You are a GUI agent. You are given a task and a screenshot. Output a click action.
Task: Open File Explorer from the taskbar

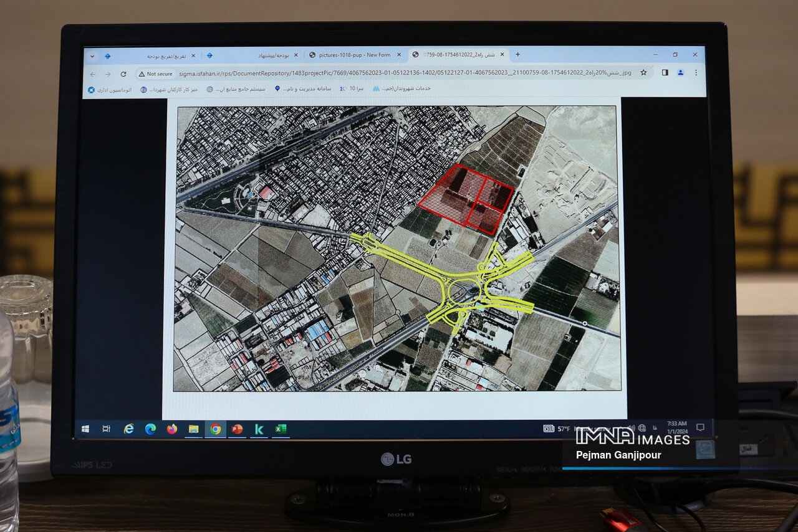click(x=193, y=429)
